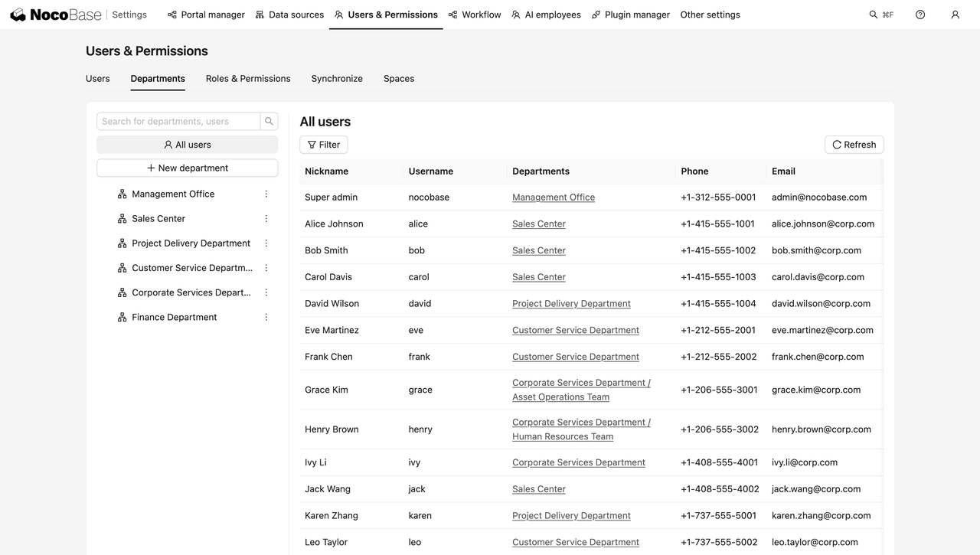This screenshot has width=980, height=555.
Task: Select Customer Service Department in tree
Action: 192,268
